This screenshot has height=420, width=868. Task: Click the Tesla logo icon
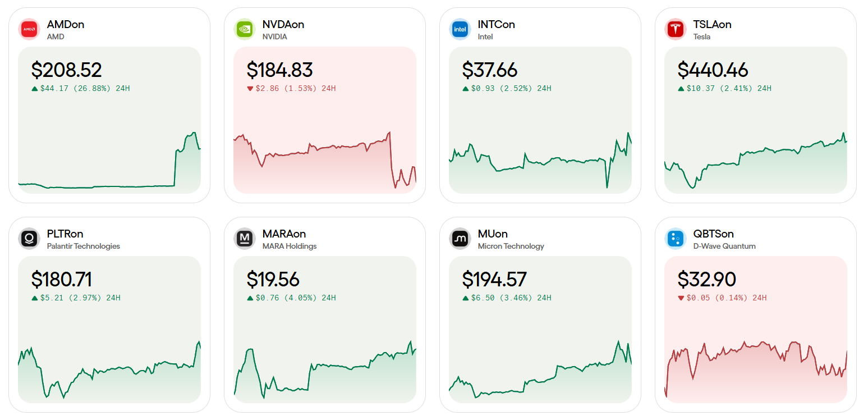(676, 29)
